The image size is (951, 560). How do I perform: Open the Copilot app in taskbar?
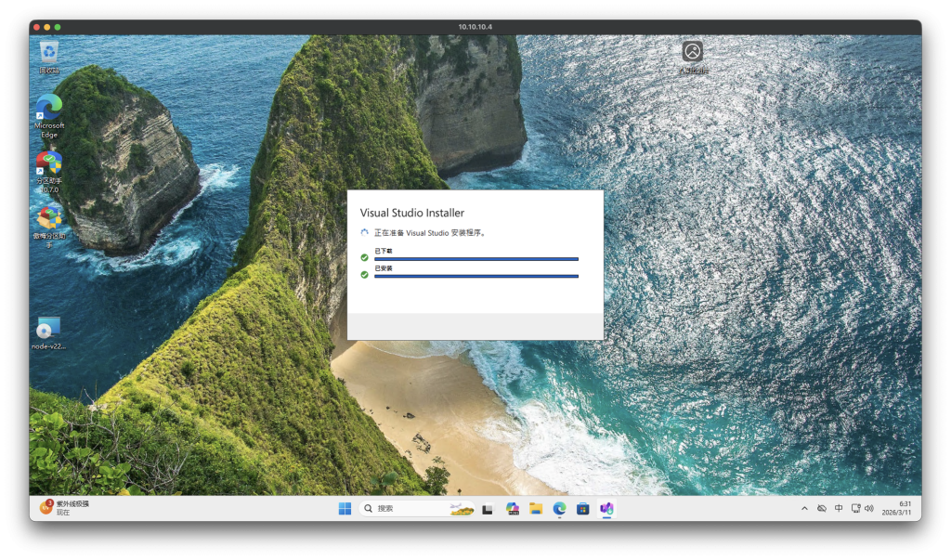coord(512,509)
